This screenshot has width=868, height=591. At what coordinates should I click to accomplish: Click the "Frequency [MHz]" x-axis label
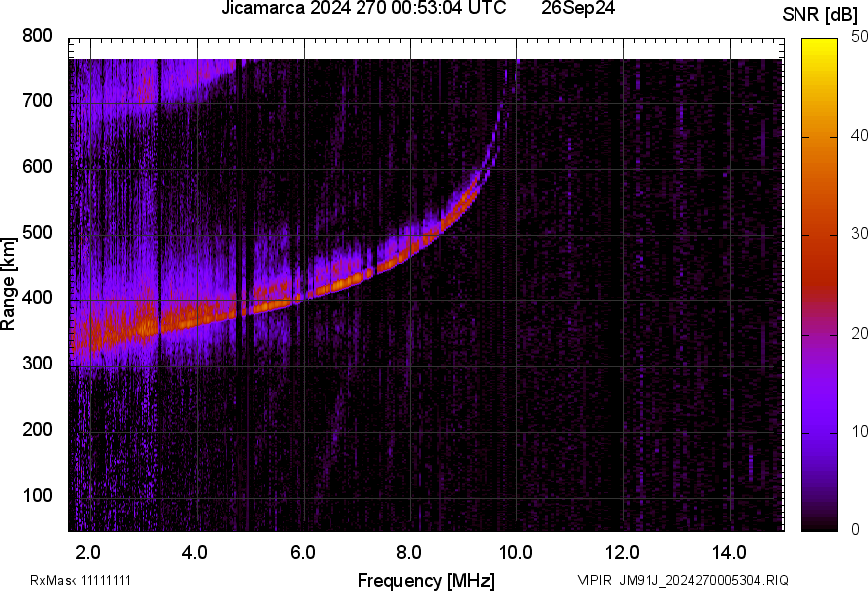(425, 580)
